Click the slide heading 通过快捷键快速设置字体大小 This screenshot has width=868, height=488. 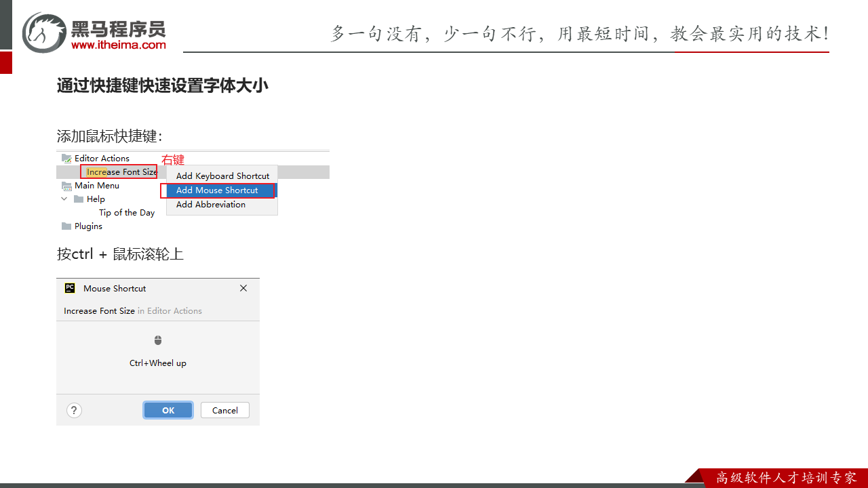click(163, 86)
